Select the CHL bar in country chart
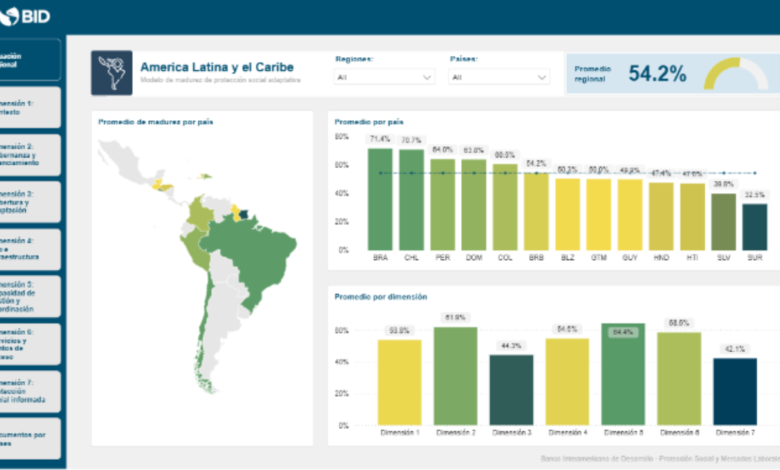This screenshot has width=780, height=470. [x=411, y=199]
